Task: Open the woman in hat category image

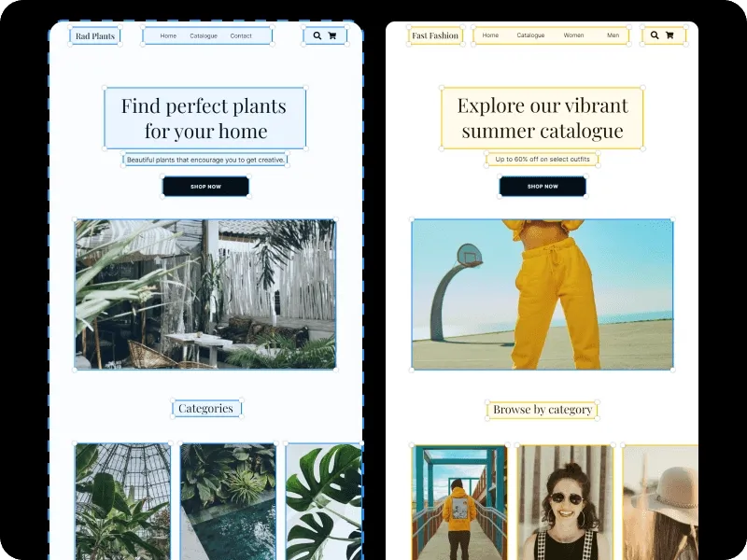Action: (x=660, y=502)
